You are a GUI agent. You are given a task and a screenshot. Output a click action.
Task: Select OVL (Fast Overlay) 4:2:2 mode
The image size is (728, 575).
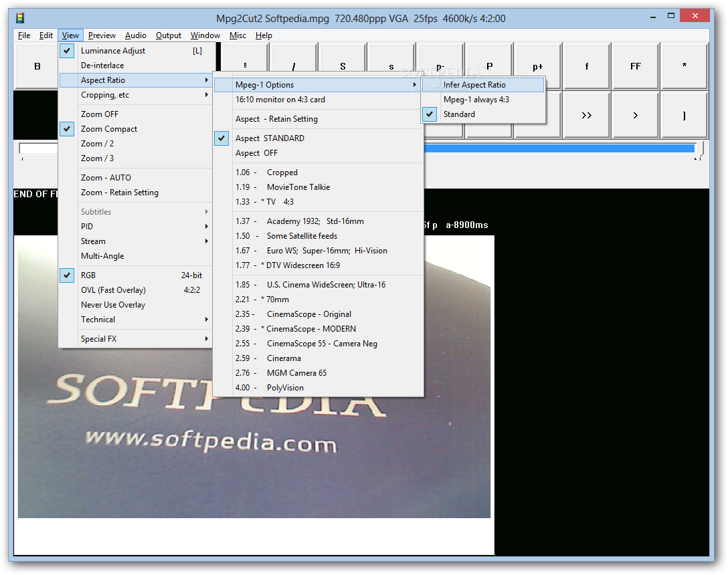(x=136, y=290)
